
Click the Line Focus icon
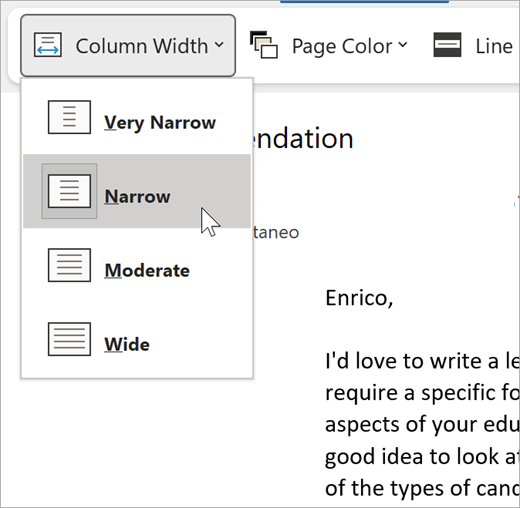coord(447,45)
